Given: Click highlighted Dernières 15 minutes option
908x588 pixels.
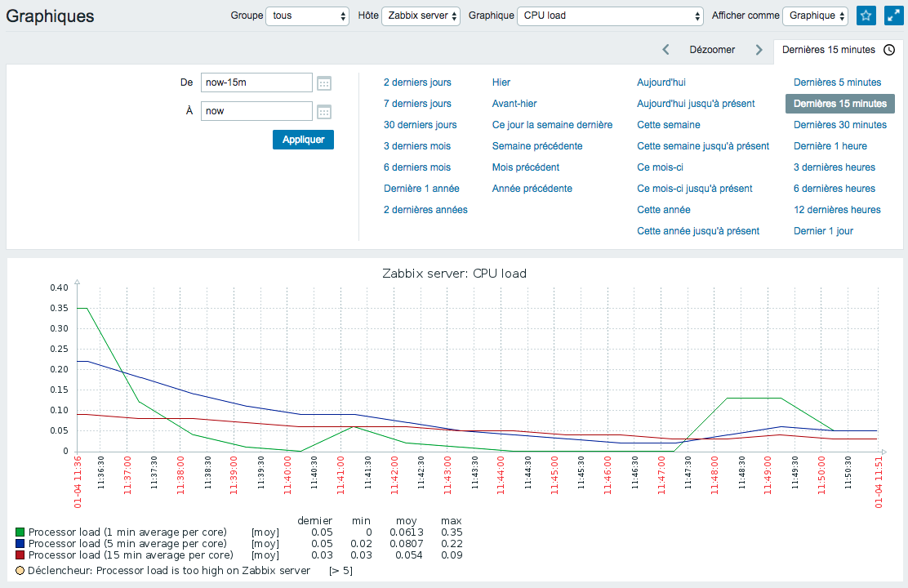Looking at the screenshot, I should click(840, 104).
